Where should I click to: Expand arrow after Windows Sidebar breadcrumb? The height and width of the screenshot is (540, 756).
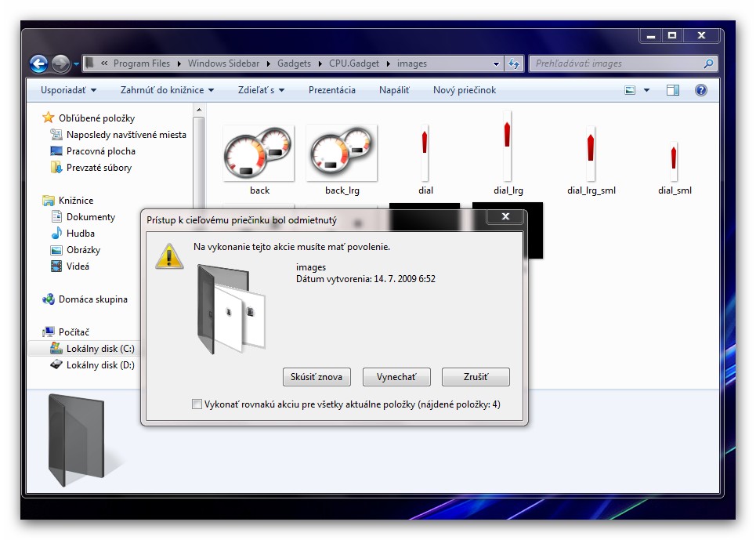(268, 63)
